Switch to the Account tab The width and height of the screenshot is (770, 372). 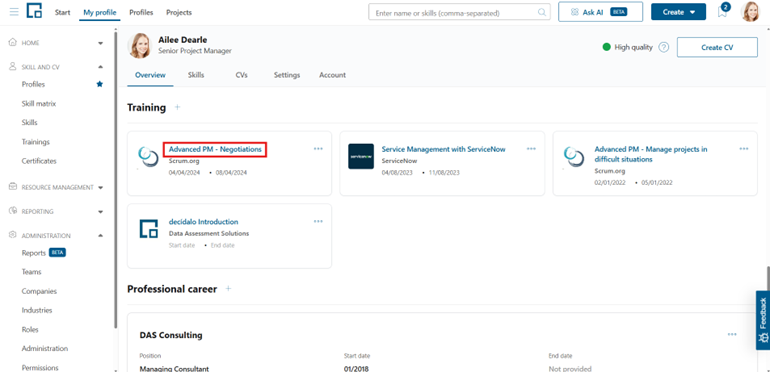click(x=332, y=75)
